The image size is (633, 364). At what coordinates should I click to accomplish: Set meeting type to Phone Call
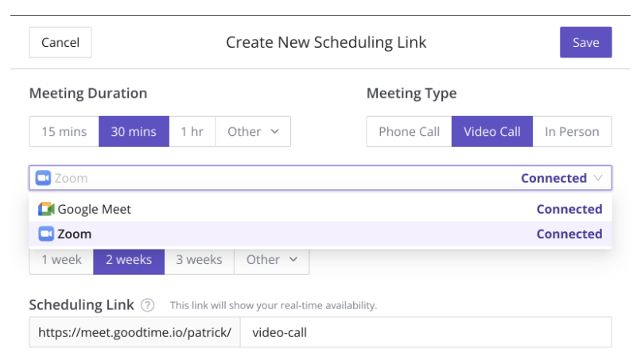pos(409,132)
